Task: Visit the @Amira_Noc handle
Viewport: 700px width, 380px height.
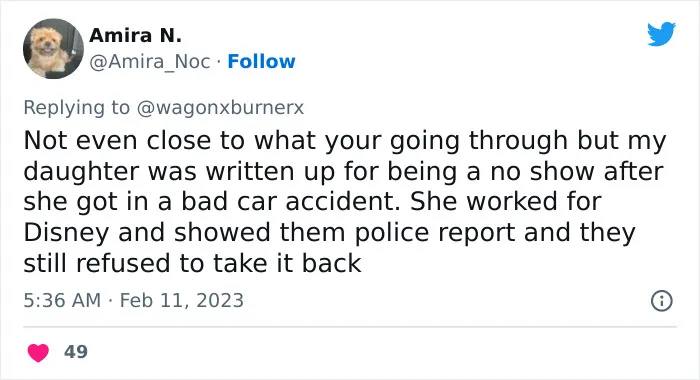Action: tap(150, 62)
